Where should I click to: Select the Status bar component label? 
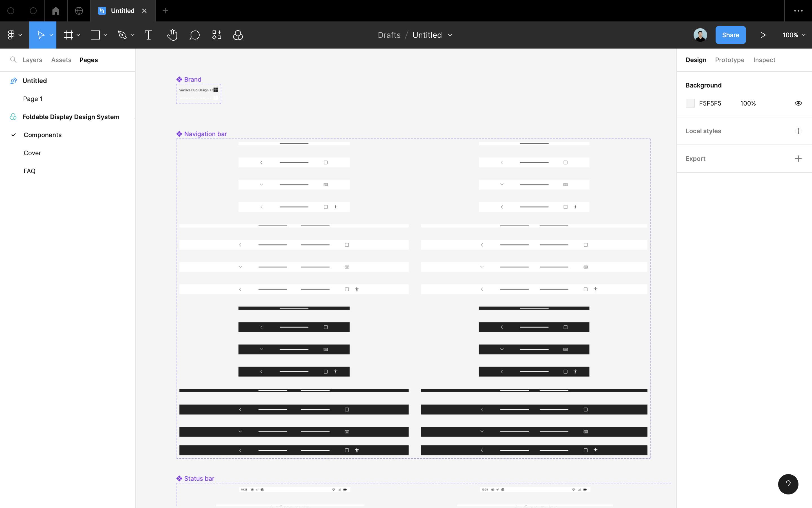(x=195, y=478)
